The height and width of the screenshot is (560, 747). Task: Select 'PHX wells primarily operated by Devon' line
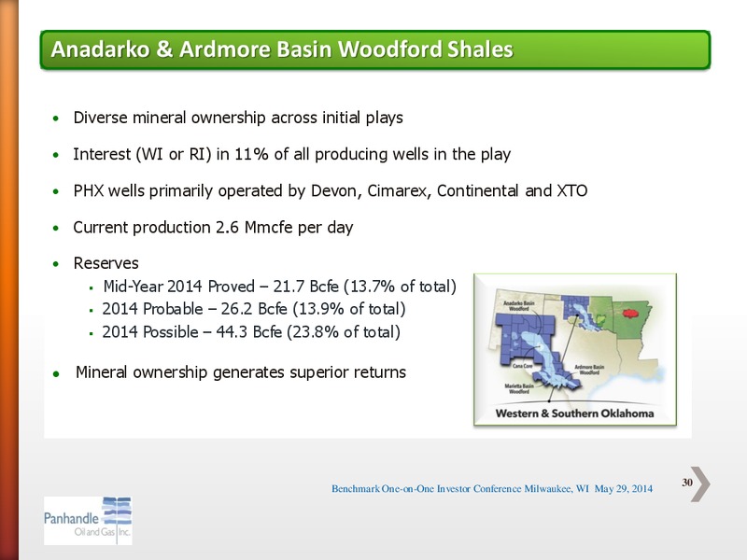[331, 191]
